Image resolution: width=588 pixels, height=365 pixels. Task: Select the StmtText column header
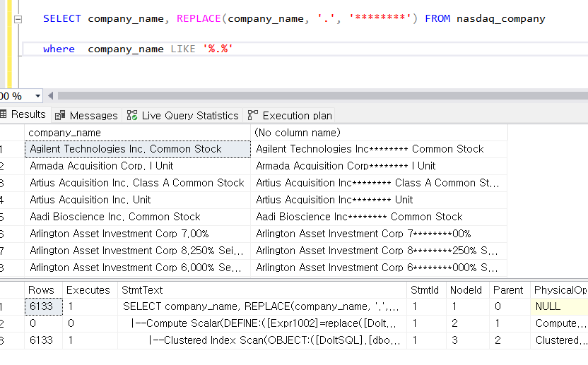(x=262, y=290)
